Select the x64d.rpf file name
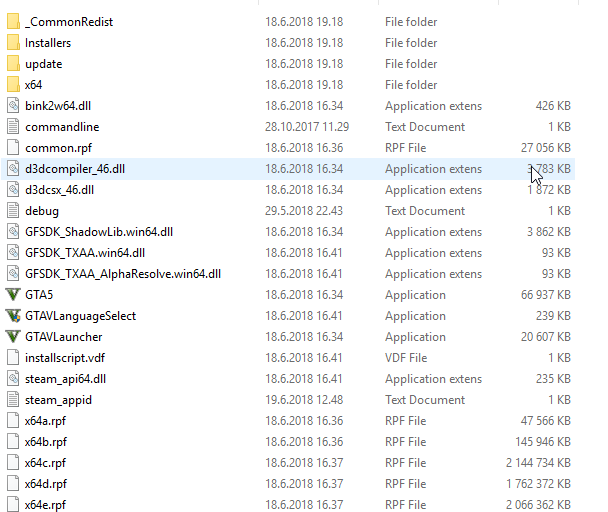The height and width of the screenshot is (512, 608). 46,484
